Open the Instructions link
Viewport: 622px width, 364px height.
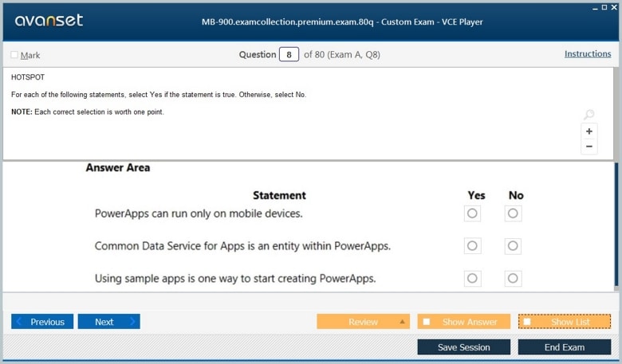(x=588, y=54)
